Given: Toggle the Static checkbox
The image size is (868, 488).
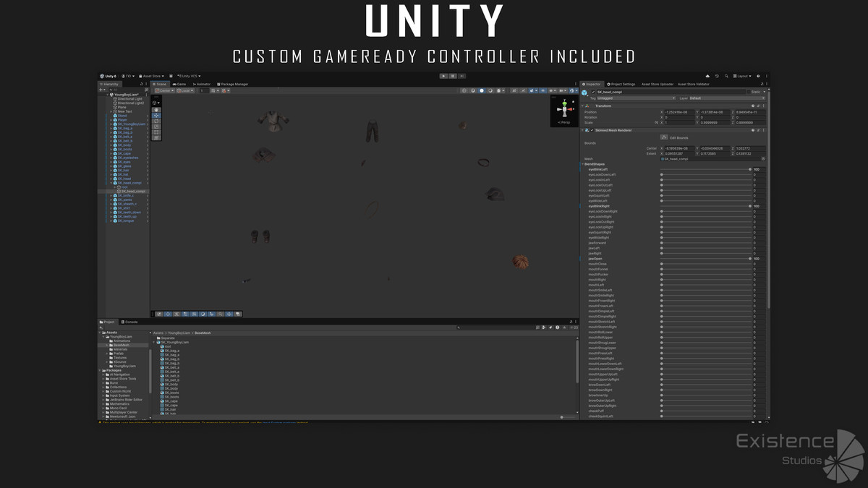Looking at the screenshot, I should 749,93.
